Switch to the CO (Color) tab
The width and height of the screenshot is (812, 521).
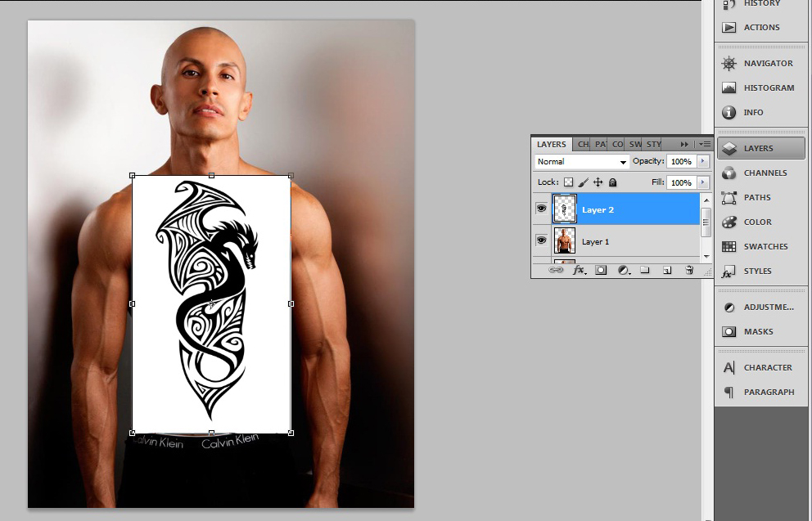click(617, 144)
